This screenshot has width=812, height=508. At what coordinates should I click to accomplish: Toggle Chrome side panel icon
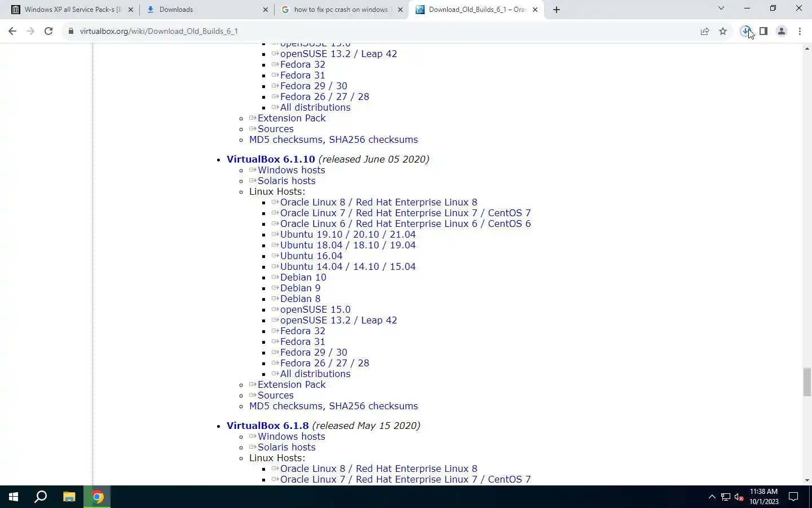[x=764, y=31]
